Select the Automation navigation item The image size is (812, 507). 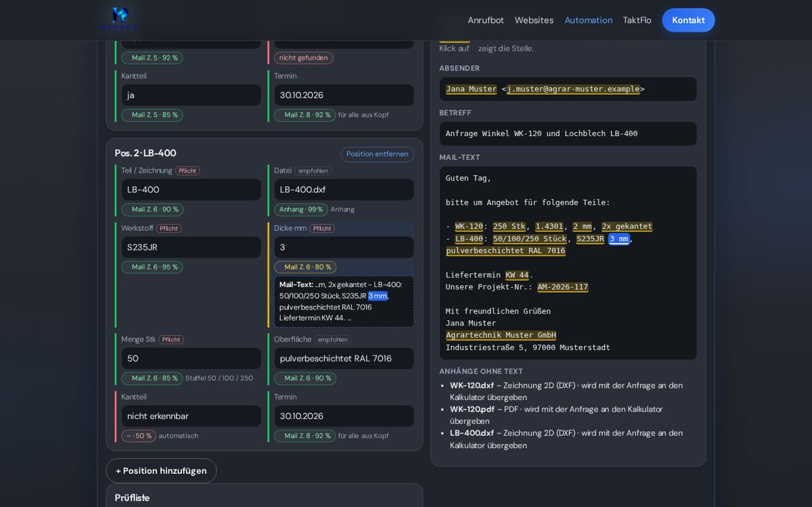click(588, 20)
